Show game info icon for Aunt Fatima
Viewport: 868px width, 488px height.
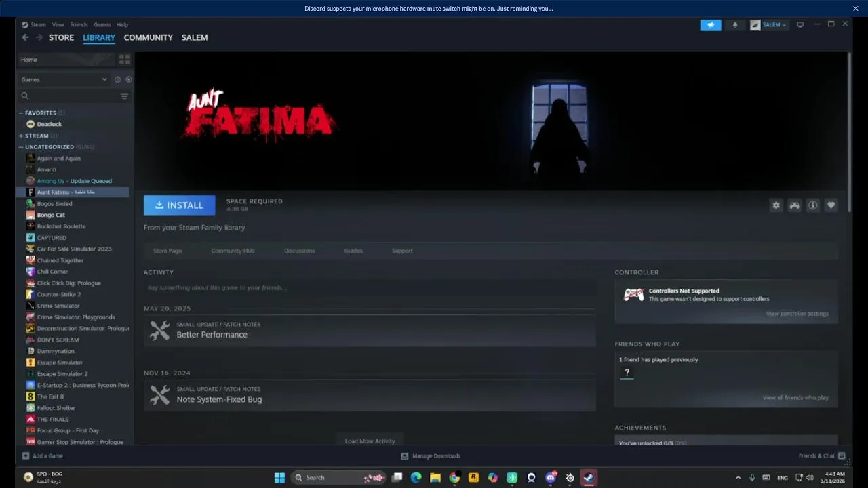point(812,205)
